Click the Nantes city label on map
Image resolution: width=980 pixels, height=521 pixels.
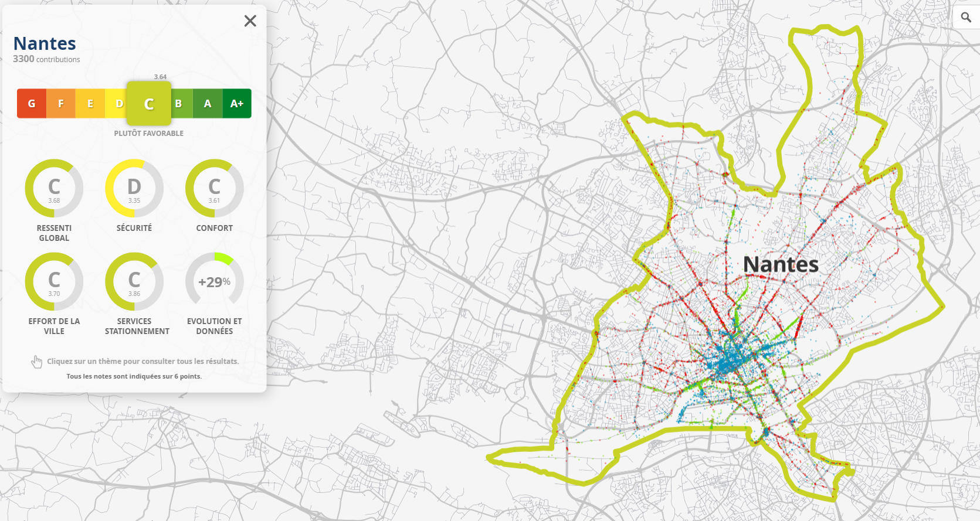pyautogui.click(x=781, y=265)
